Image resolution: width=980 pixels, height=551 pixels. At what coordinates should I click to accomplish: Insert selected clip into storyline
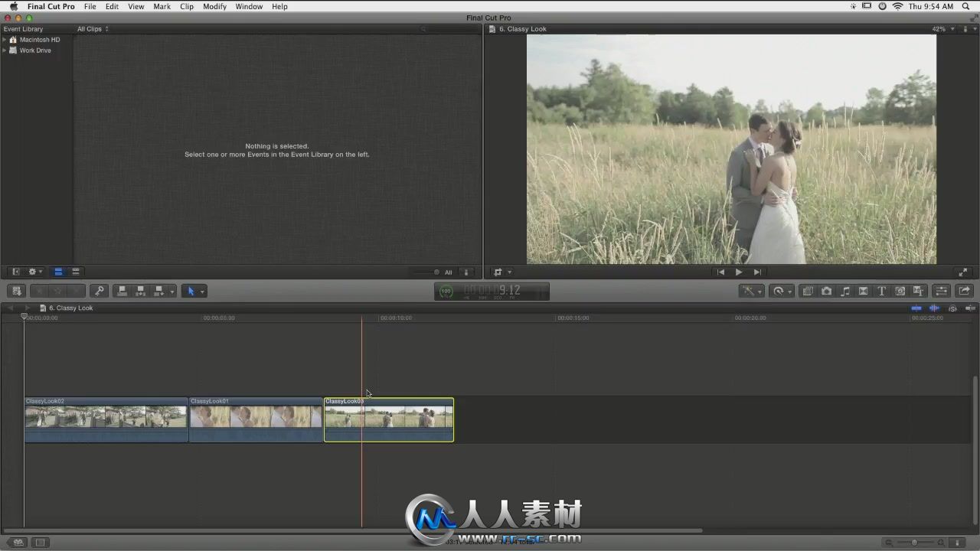point(140,291)
